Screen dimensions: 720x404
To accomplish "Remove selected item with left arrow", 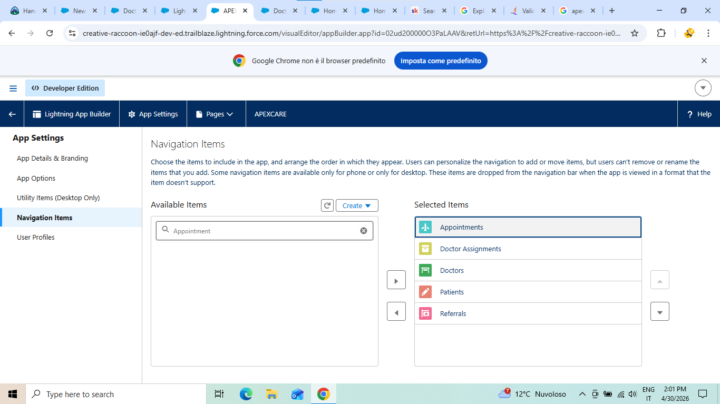I will pos(396,312).
